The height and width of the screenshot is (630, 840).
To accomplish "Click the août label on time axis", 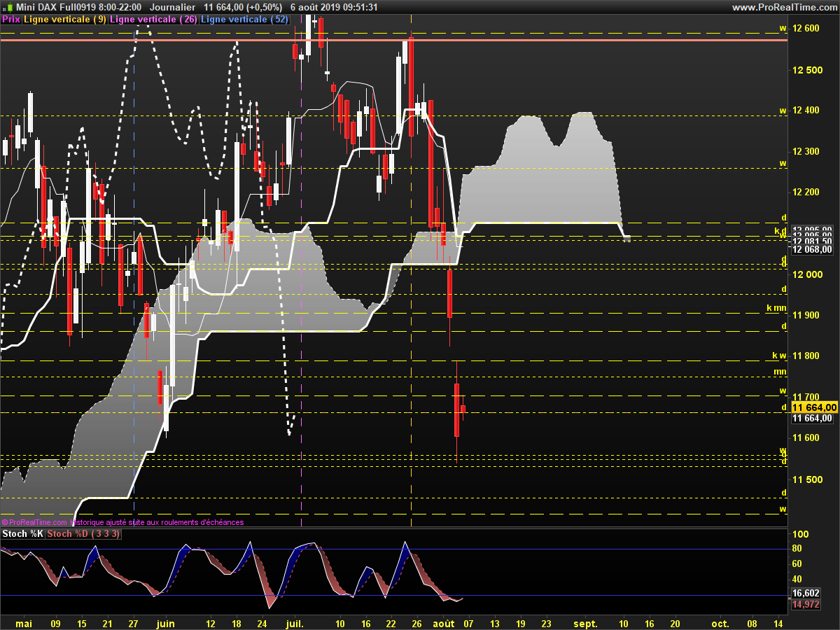I will pyautogui.click(x=442, y=623).
